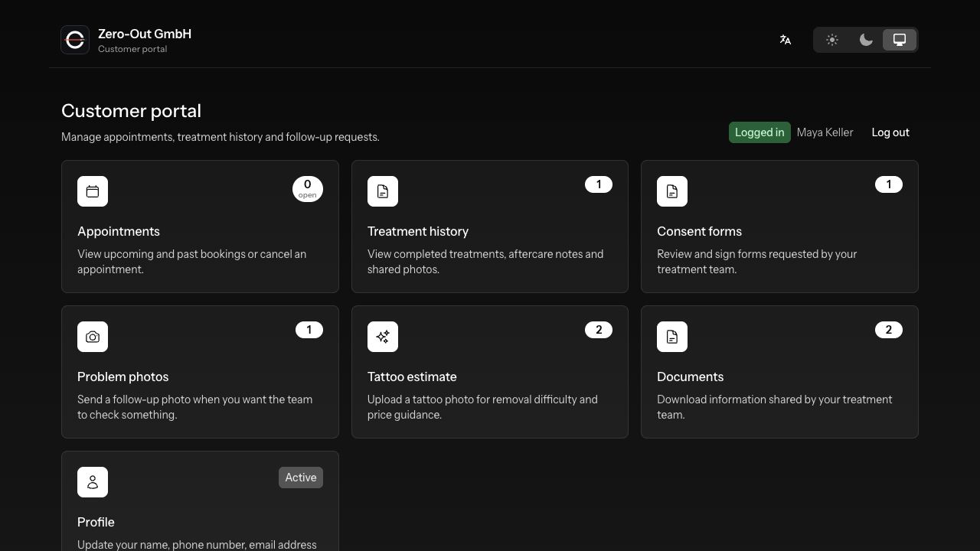Click the Treatment history count badge
The width and height of the screenshot is (980, 551).
(599, 184)
